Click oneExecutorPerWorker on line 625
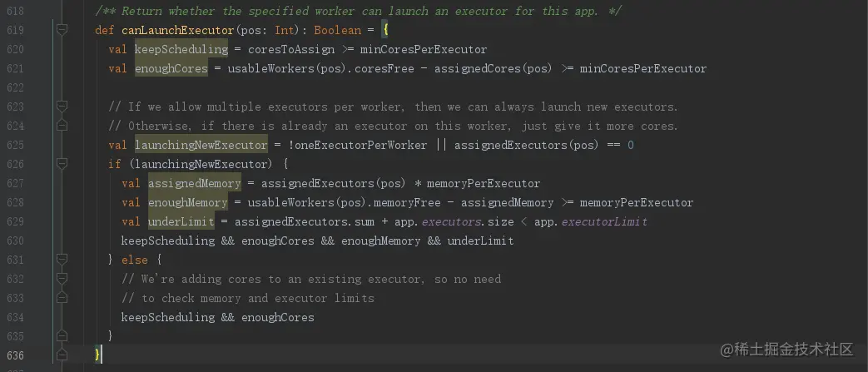 (361, 145)
